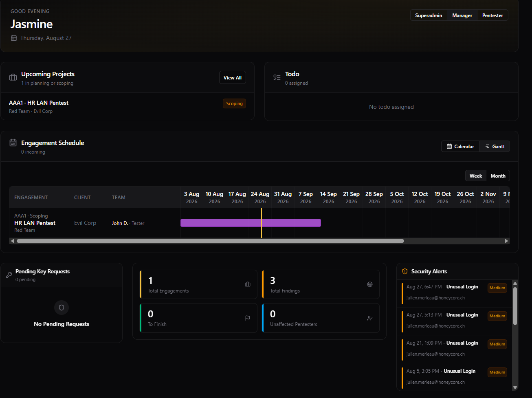Click John D. in the Team column
This screenshot has height=398, width=532.
coord(120,223)
